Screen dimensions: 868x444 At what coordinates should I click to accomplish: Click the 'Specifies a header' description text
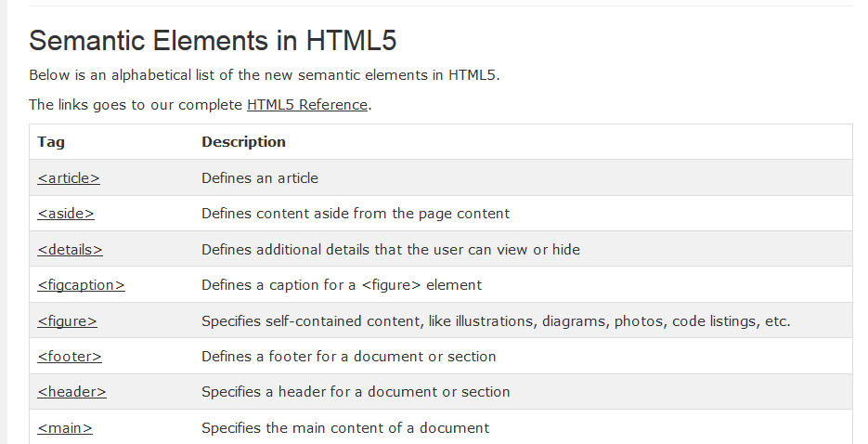356,392
